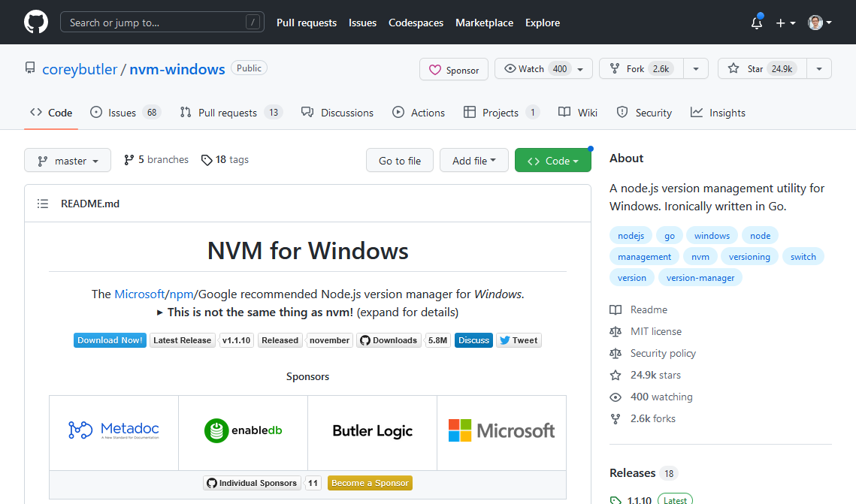Open the enabledb sponsor logo
The width and height of the screenshot is (856, 504).
[x=243, y=430]
